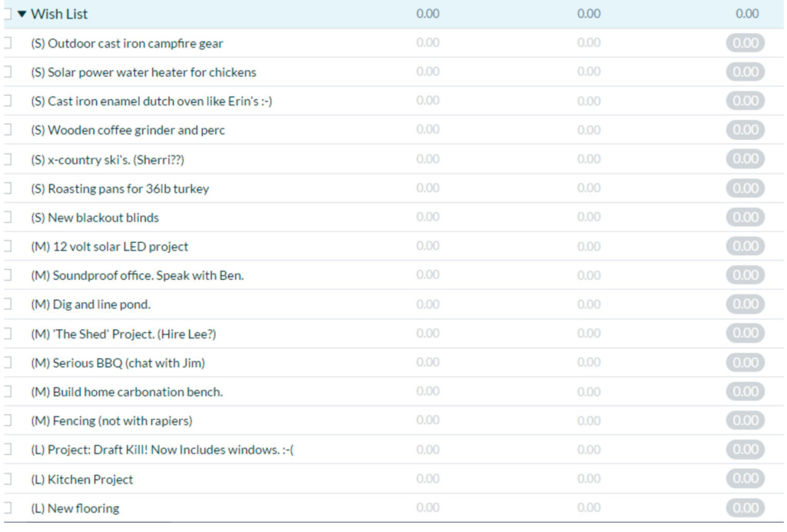Check the Outdoor cast iron campfire gear row

pos(8,43)
